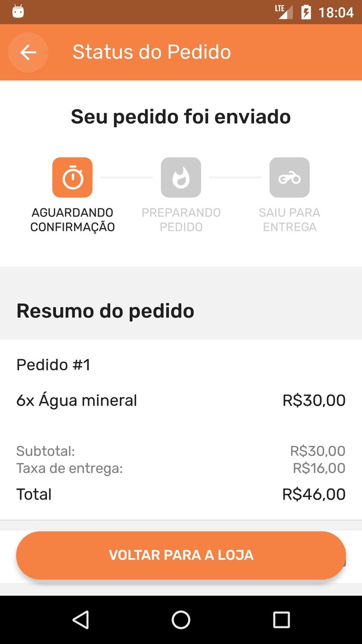Tap Taxa de entrega label
This screenshot has width=362, height=644.
pos(69,468)
